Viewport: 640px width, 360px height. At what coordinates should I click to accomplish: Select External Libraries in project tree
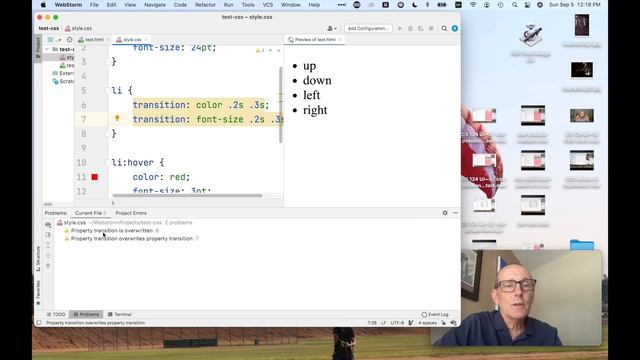point(63,73)
